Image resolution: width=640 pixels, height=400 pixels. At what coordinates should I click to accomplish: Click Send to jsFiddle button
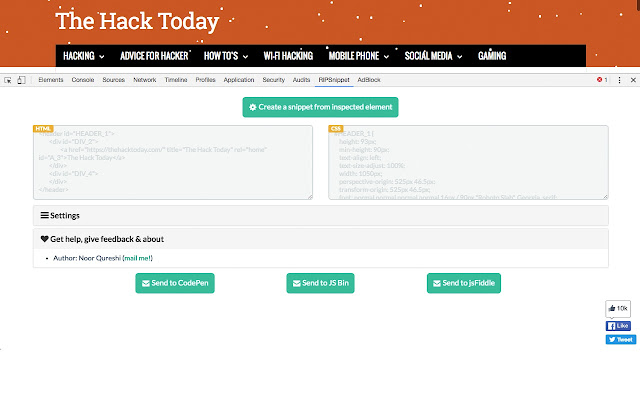tap(464, 283)
